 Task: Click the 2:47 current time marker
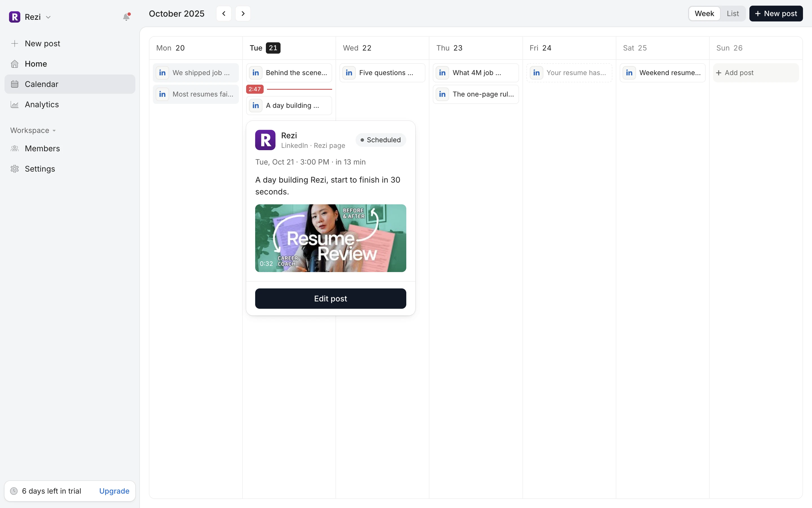pyautogui.click(x=255, y=89)
